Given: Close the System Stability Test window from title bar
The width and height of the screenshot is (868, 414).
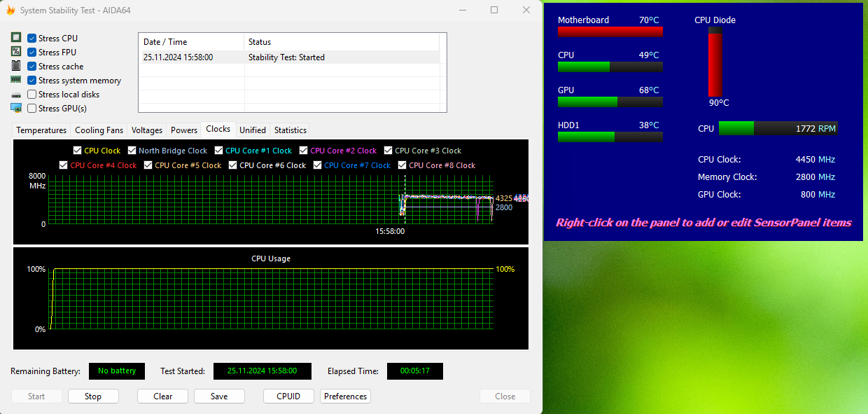Looking at the screenshot, I should click(x=526, y=10).
